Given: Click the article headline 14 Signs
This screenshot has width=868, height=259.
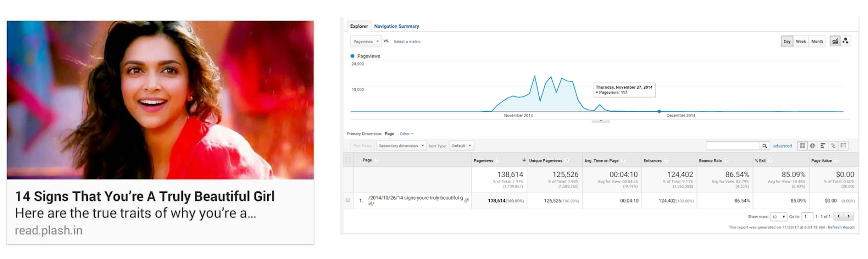Looking at the screenshot, I should [145, 196].
